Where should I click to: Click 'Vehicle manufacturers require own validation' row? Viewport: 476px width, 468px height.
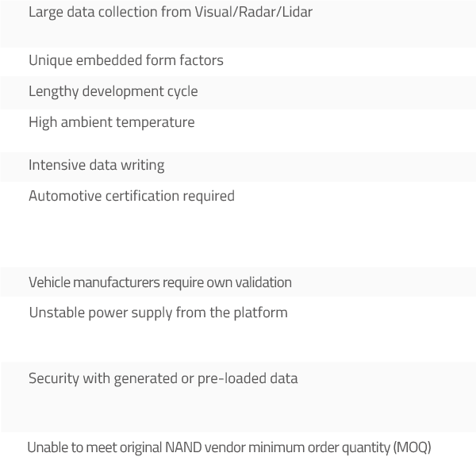(238, 282)
